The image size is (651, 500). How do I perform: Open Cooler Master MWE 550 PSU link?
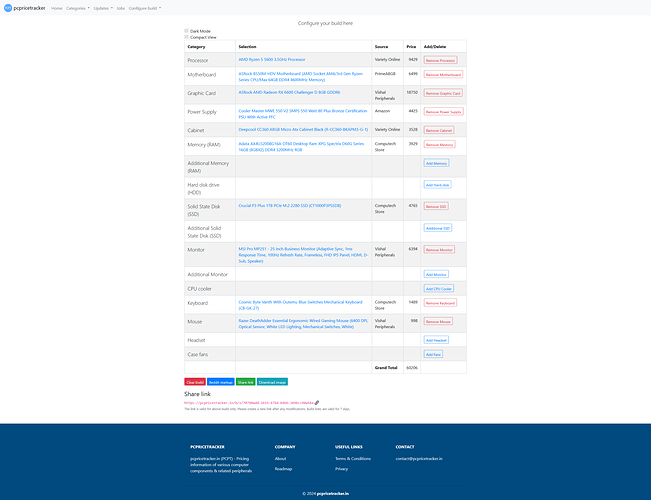(303, 114)
